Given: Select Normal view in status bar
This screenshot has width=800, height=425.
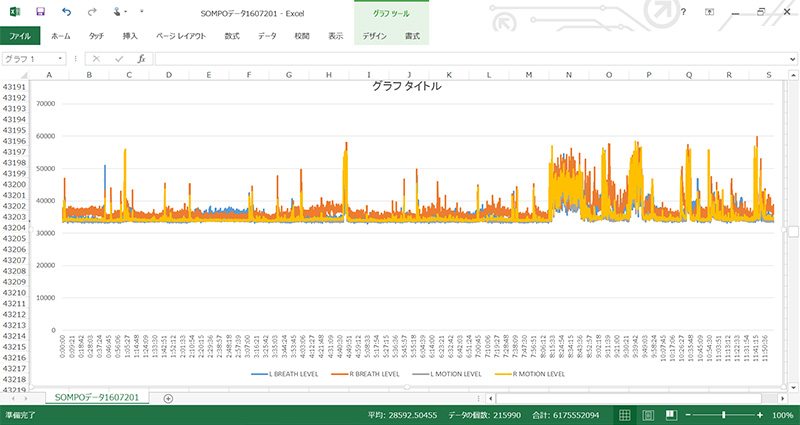Looking at the screenshot, I should point(622,415).
